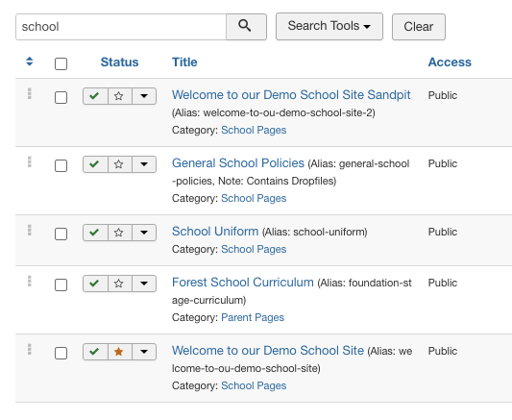Toggle select-all checkbox in table header

pos(61,63)
